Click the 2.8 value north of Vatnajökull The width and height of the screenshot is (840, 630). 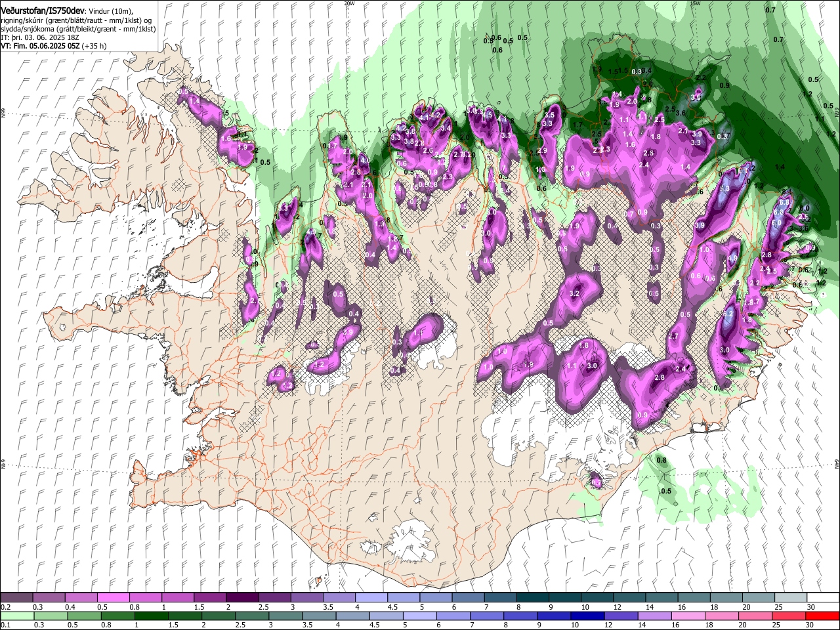tap(660, 378)
